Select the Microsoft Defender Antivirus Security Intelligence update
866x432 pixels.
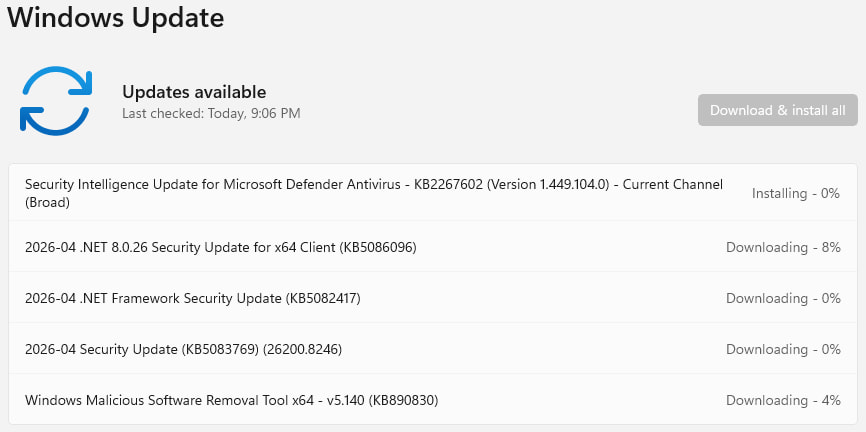point(300,185)
